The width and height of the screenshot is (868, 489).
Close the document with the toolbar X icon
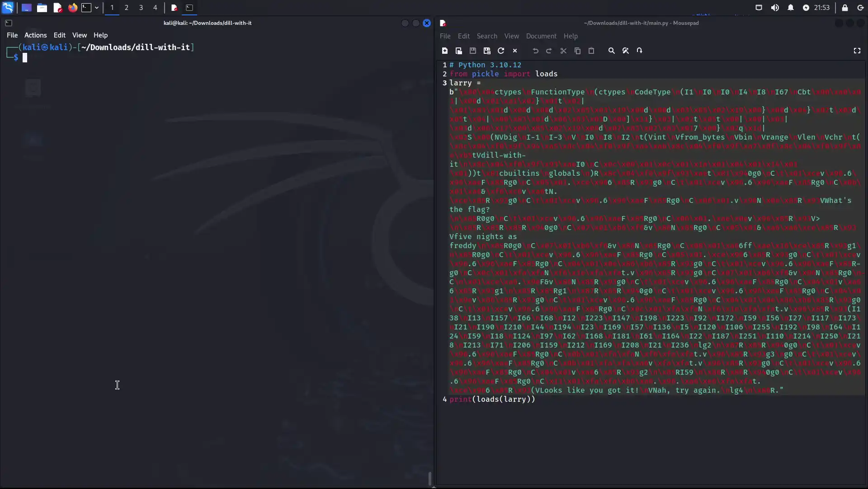click(x=515, y=51)
